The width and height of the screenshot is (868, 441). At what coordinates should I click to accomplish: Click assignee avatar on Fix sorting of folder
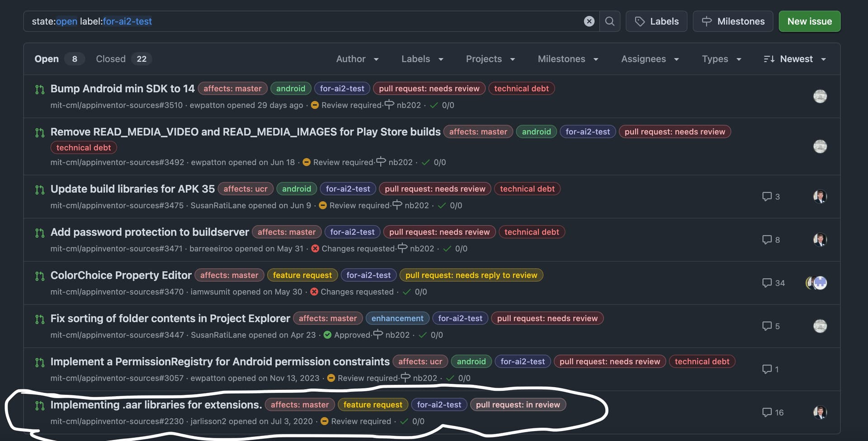(820, 326)
